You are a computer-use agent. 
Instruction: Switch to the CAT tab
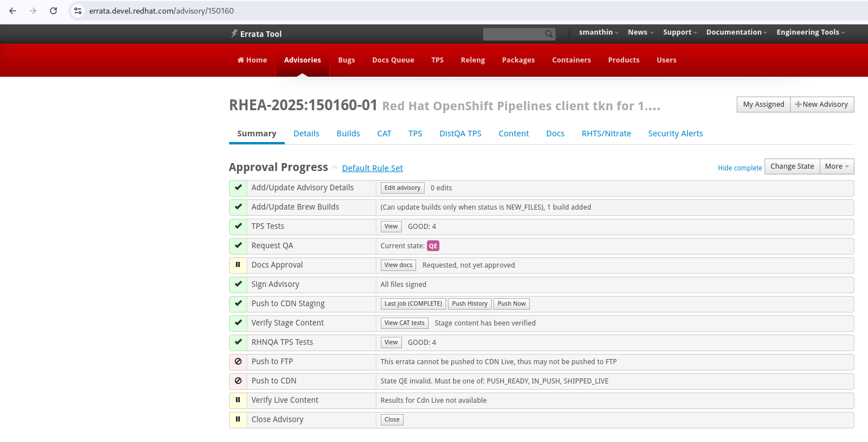pos(384,134)
